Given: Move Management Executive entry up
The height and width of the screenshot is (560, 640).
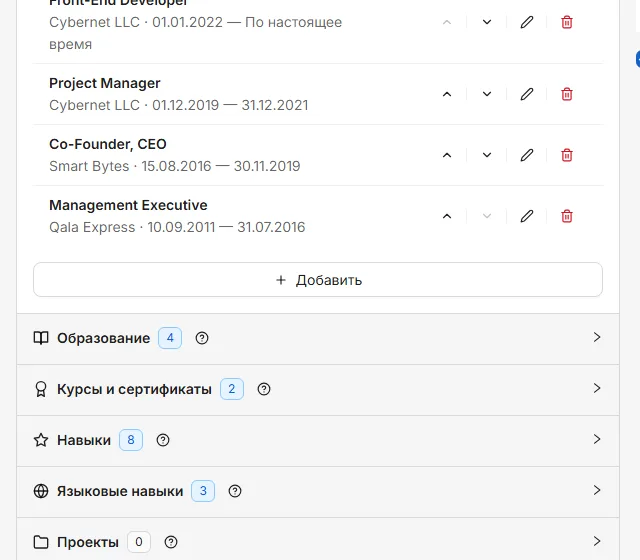Looking at the screenshot, I should pyautogui.click(x=447, y=216).
